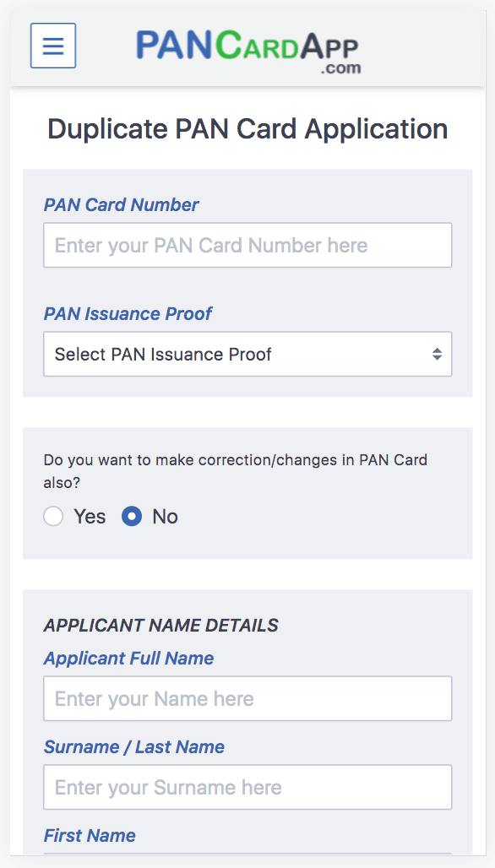Open the hamburger navigation menu
This screenshot has width=495, height=868.
[52, 45]
